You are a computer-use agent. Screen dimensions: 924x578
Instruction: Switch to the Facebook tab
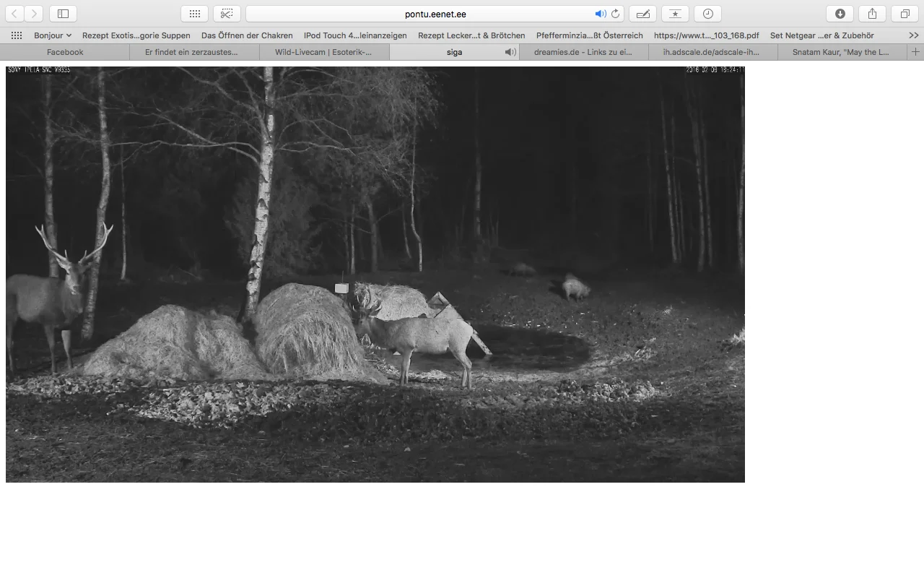pos(65,52)
